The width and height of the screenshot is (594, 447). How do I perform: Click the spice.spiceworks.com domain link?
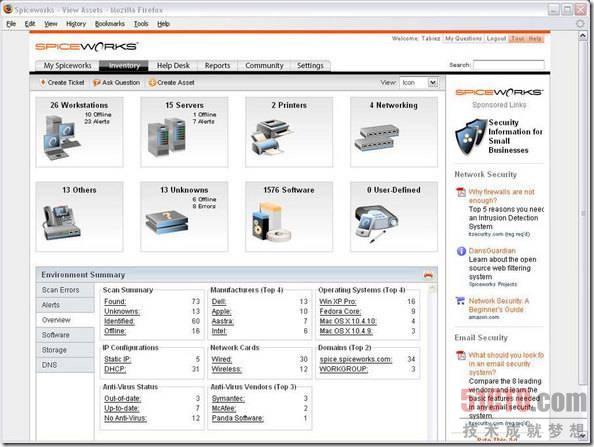point(356,359)
